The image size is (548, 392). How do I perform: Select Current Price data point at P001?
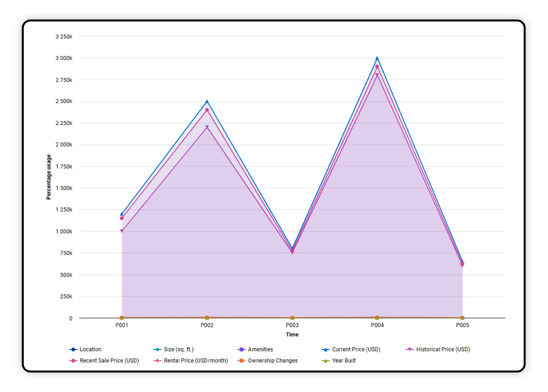tap(122, 214)
